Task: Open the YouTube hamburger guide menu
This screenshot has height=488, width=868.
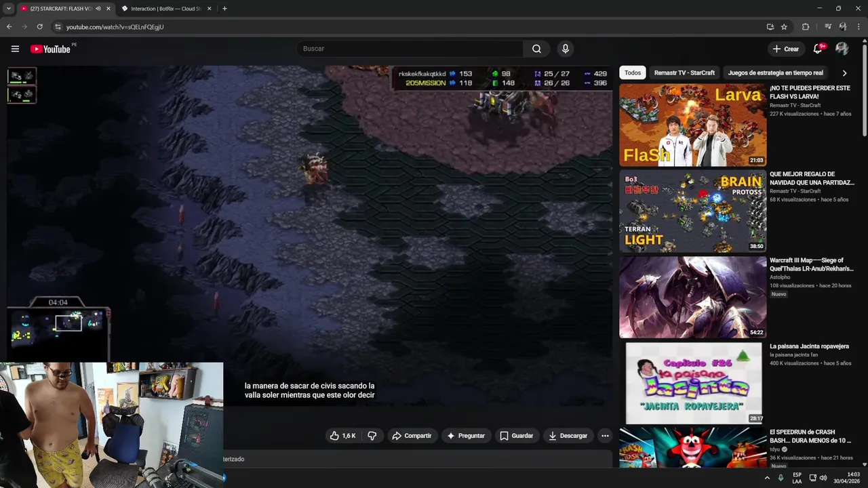Action: 15,49
